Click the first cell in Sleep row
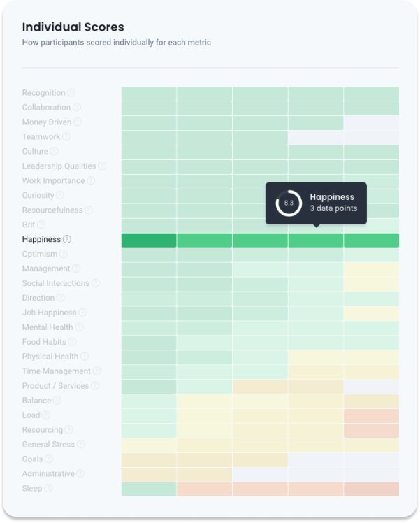Screen dimensions: 420x523 tap(149, 489)
